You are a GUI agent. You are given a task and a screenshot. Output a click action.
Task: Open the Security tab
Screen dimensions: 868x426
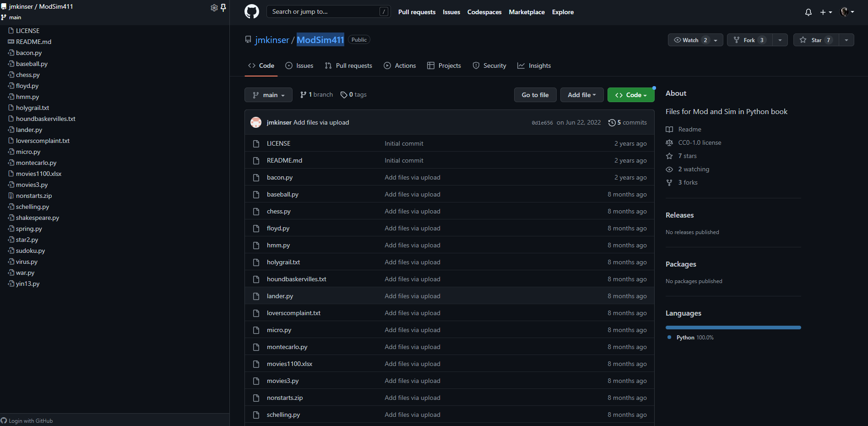(489, 66)
